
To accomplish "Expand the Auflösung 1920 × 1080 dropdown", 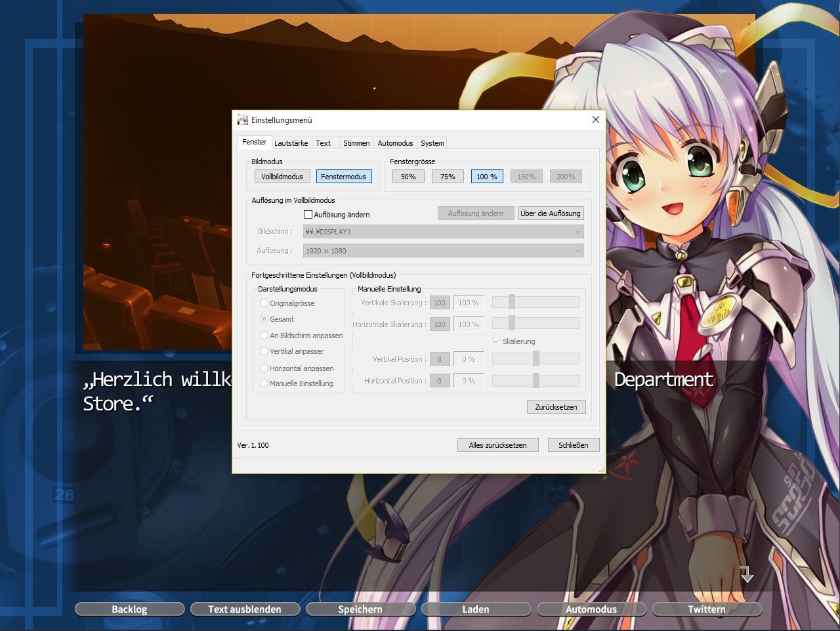I will pos(443,251).
